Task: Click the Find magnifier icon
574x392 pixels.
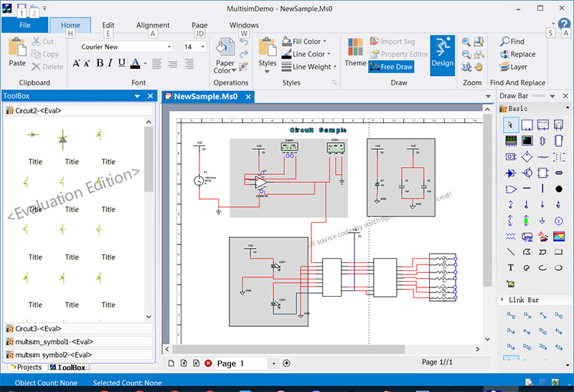Action: coord(505,42)
